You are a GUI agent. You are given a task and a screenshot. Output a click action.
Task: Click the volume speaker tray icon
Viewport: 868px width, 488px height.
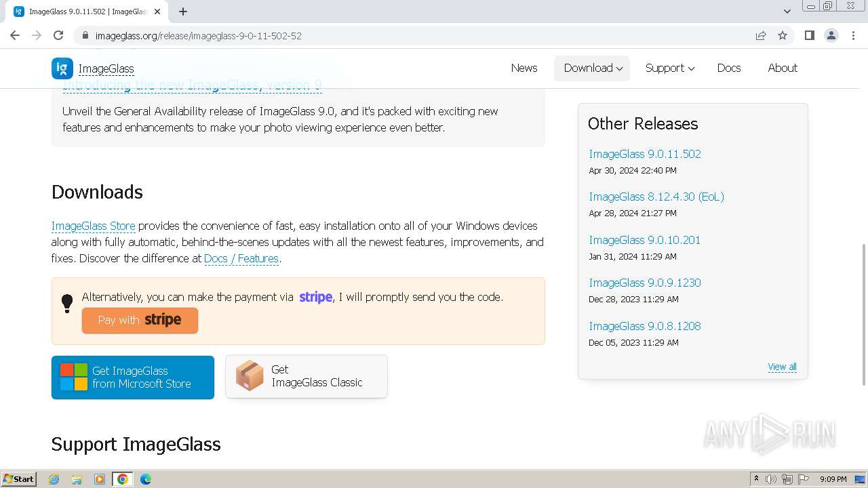click(771, 479)
